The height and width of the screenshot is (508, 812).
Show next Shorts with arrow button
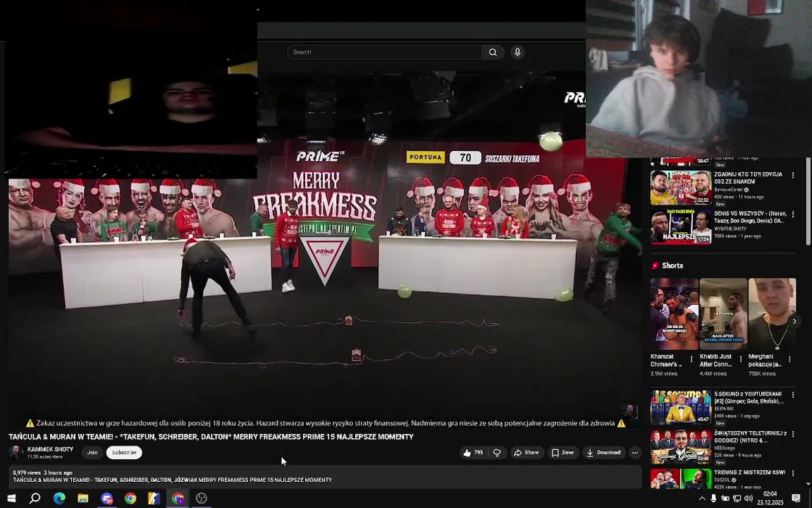coord(794,322)
